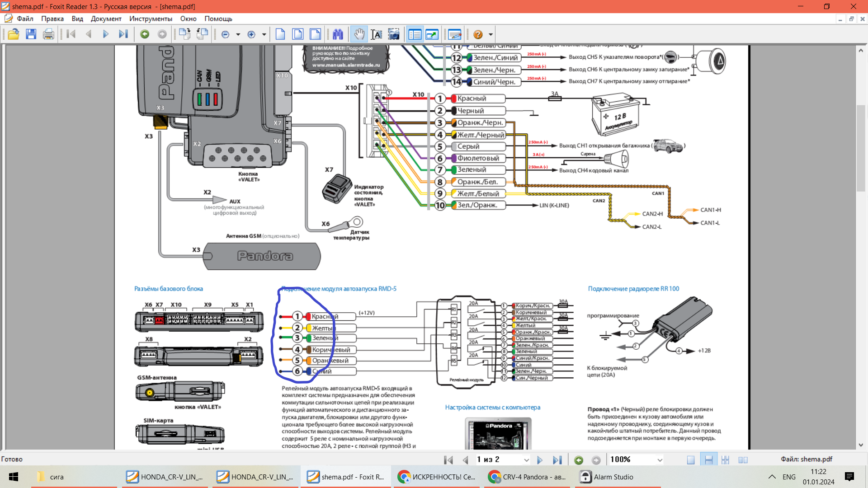Click scroll up arrow of vertical scrollbar

pyautogui.click(x=861, y=51)
